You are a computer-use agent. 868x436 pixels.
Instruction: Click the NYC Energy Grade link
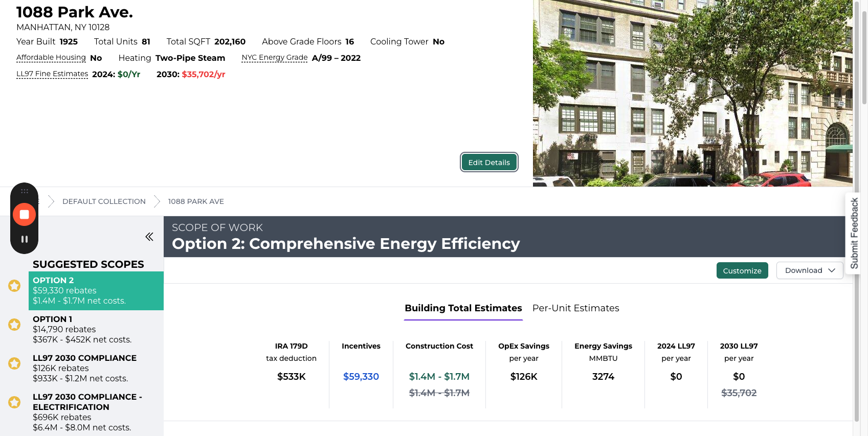pos(275,58)
